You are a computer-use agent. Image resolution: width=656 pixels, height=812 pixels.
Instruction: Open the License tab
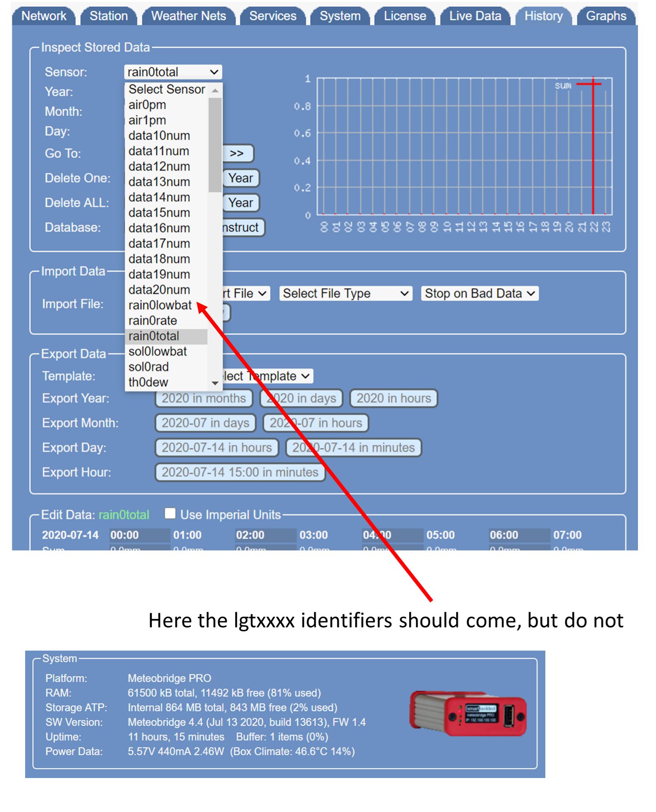coord(404,16)
